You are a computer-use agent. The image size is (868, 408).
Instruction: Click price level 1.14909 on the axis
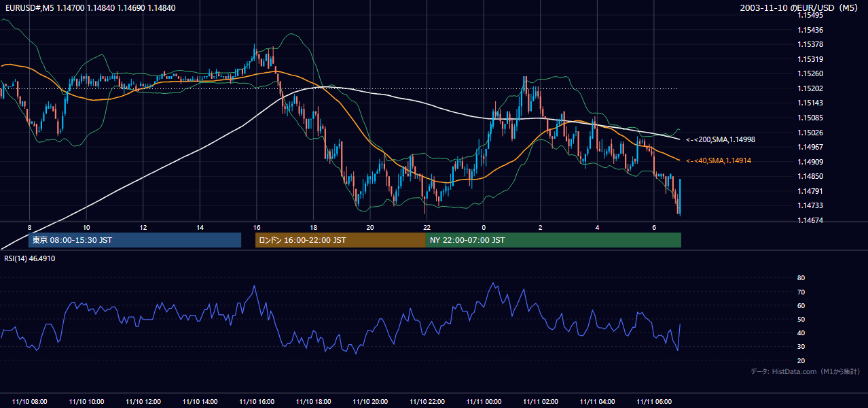(811, 162)
